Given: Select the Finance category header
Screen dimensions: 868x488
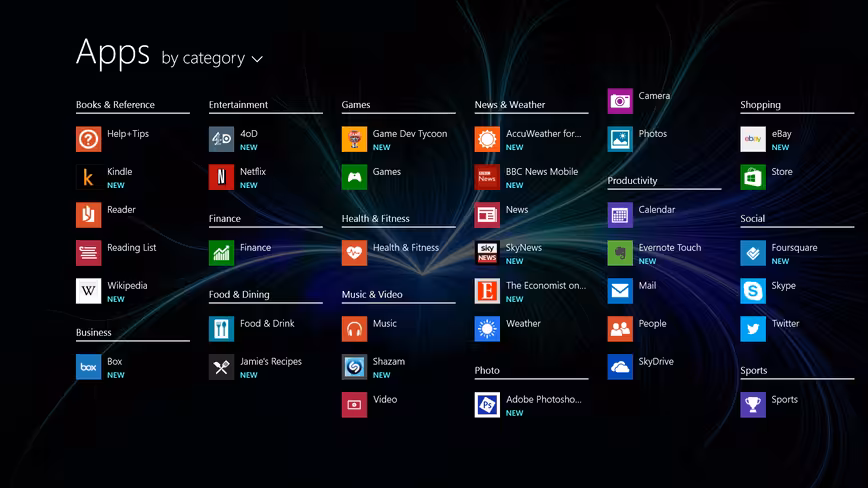Looking at the screenshot, I should pyautogui.click(x=225, y=219).
